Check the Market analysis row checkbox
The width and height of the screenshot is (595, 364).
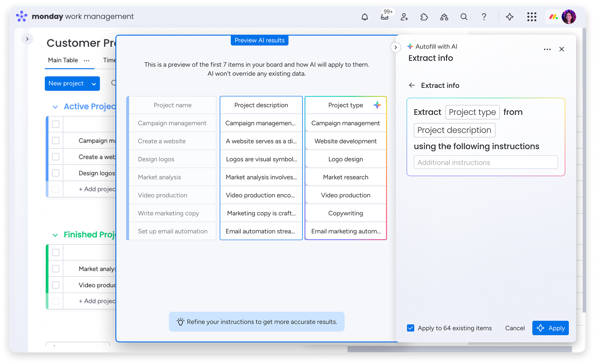pos(56,269)
